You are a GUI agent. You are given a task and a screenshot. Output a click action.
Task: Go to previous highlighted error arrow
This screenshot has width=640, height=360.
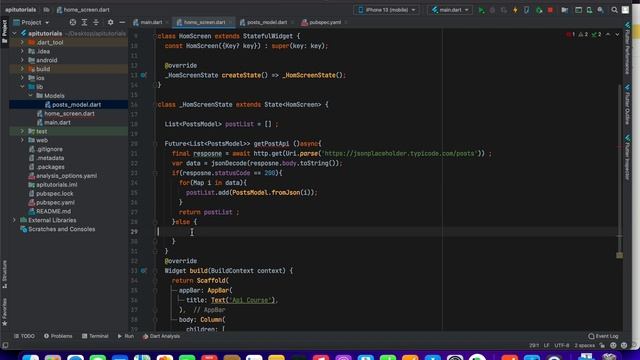click(x=608, y=35)
